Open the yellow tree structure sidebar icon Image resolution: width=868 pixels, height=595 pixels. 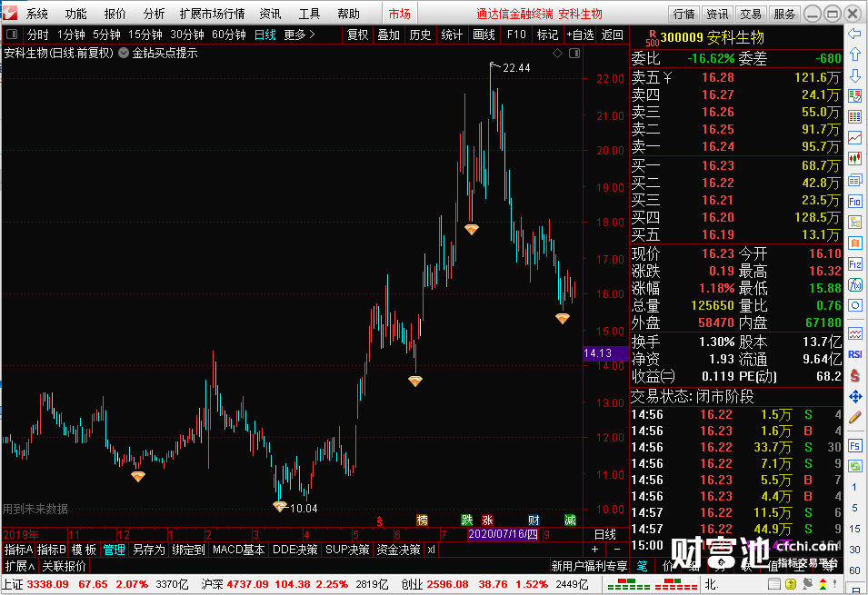point(854,223)
